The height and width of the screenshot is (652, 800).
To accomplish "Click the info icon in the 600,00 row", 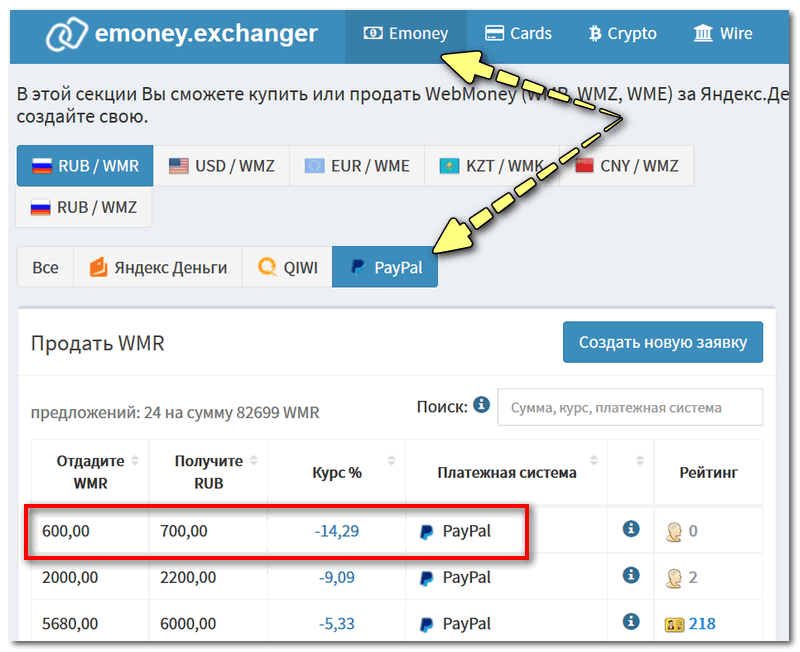I will click(x=631, y=529).
